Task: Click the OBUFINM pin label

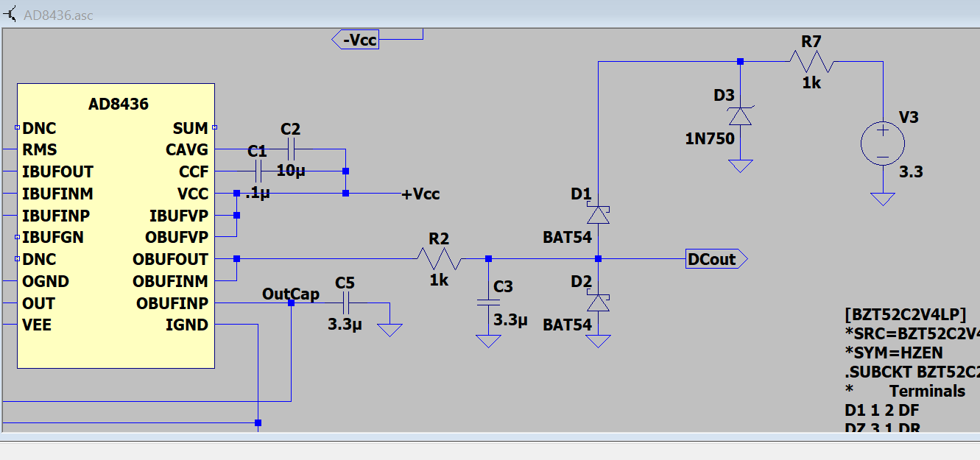Action: coord(171,282)
